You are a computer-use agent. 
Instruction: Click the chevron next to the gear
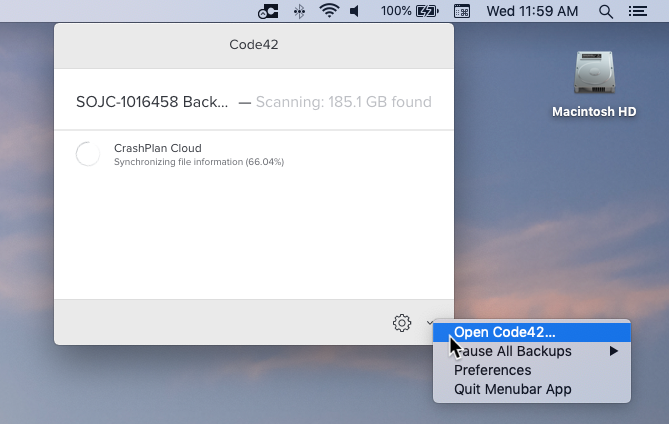[x=429, y=322]
